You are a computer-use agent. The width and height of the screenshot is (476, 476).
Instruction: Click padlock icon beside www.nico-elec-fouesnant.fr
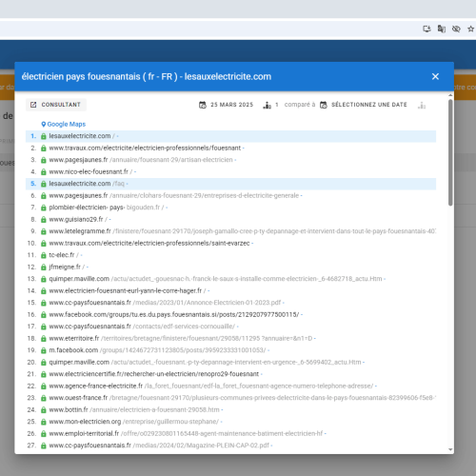pos(44,172)
